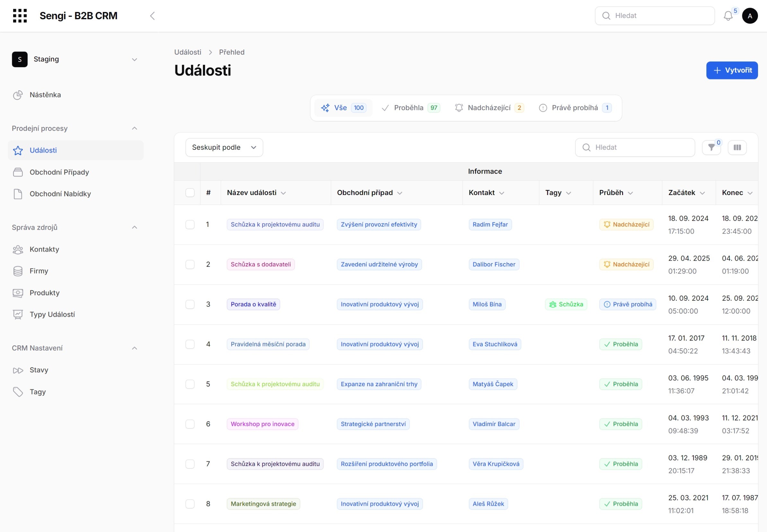This screenshot has width=767, height=532.
Task: Open case Zvýšení provozní efektivity
Action: coord(378,225)
